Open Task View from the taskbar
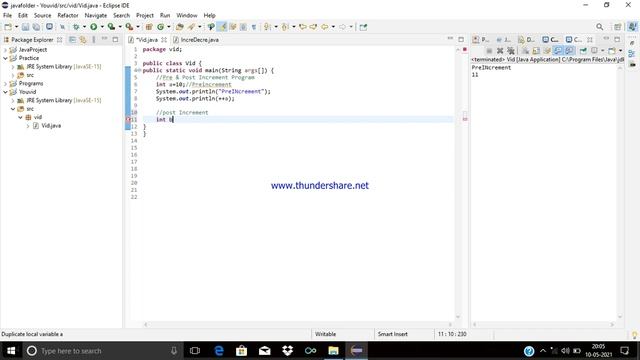 click(195, 351)
